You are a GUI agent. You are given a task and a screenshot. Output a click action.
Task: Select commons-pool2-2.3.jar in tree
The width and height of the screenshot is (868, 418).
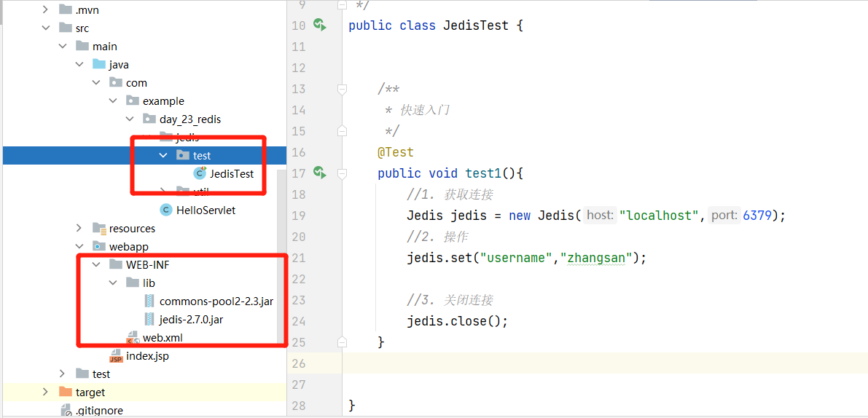[216, 301]
